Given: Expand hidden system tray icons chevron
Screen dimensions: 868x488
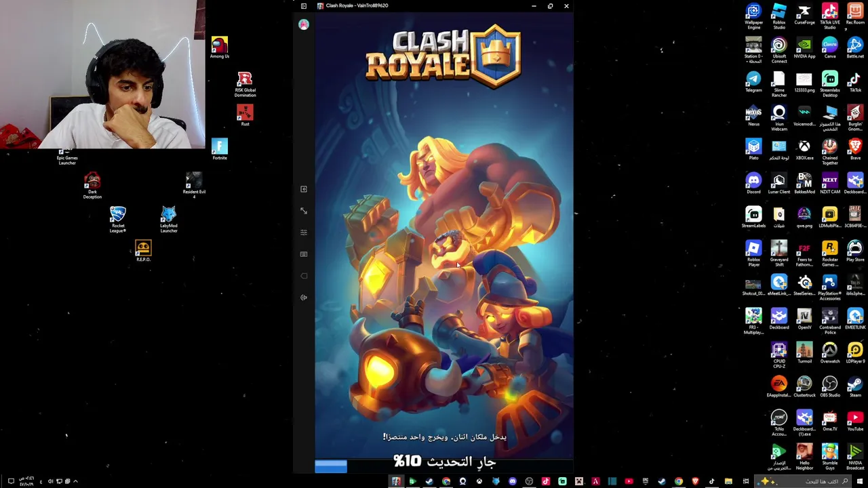Looking at the screenshot, I should tap(75, 481).
